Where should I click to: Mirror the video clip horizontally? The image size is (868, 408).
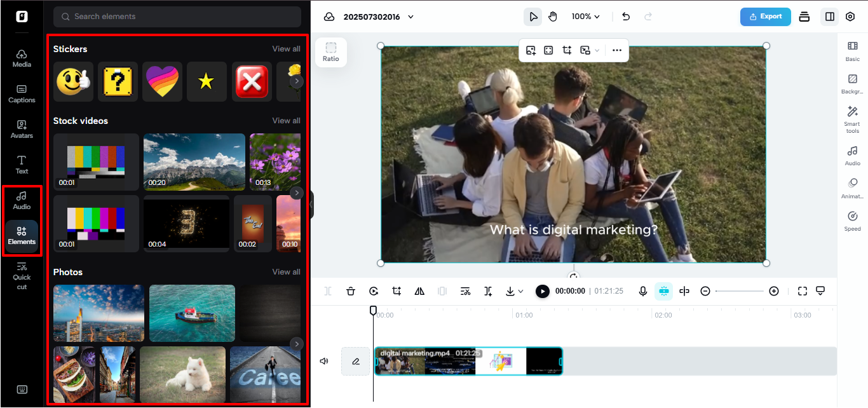pyautogui.click(x=419, y=291)
